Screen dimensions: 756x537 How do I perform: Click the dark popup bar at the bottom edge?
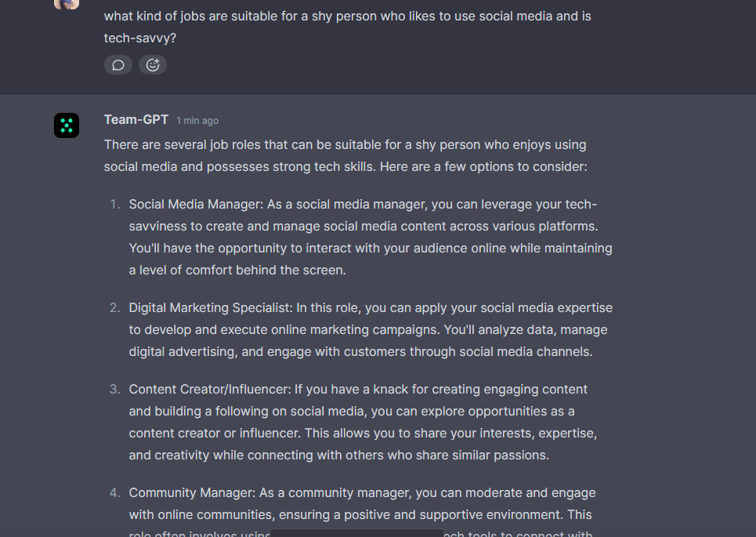pos(356,533)
